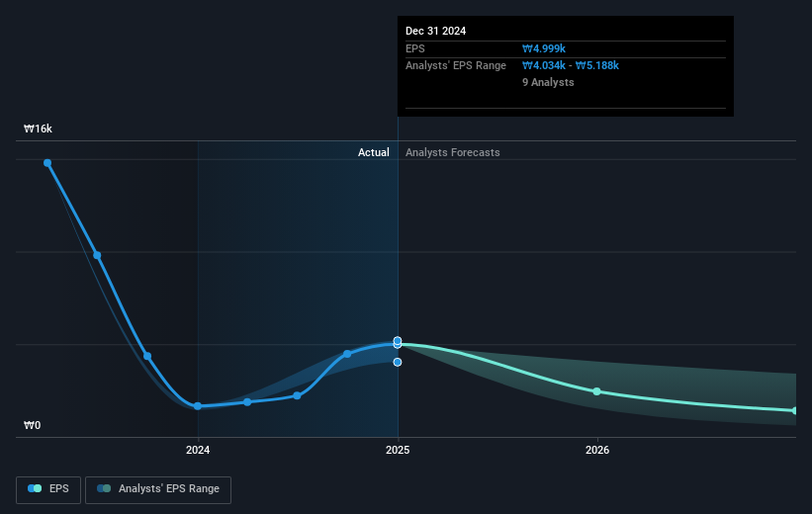The image size is (812, 514).
Task: Select the lower analyst range marker at 2025
Action: pos(398,363)
